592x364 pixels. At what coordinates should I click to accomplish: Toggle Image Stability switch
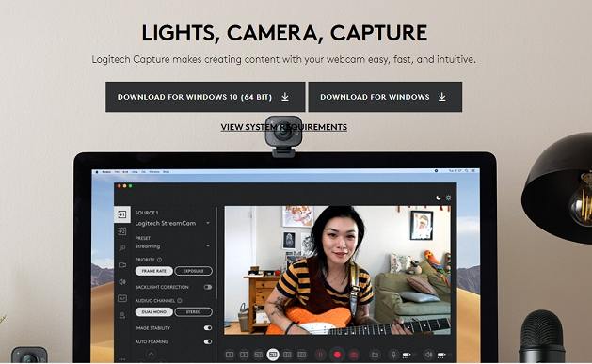[x=208, y=328]
